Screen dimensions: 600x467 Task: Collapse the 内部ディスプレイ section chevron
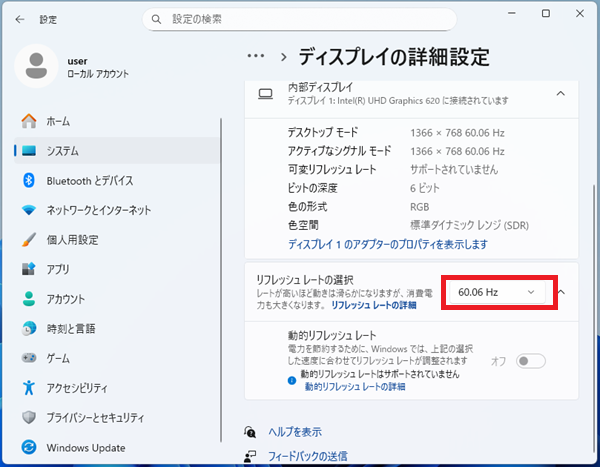pos(561,94)
